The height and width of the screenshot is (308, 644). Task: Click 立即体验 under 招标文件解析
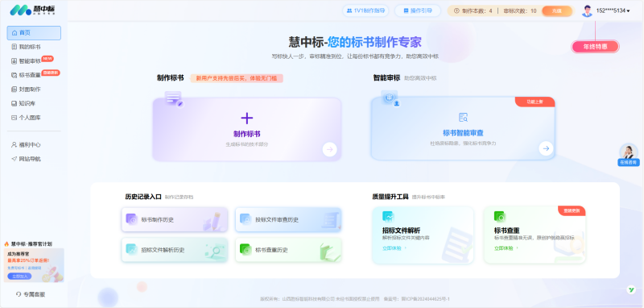[x=394, y=248]
